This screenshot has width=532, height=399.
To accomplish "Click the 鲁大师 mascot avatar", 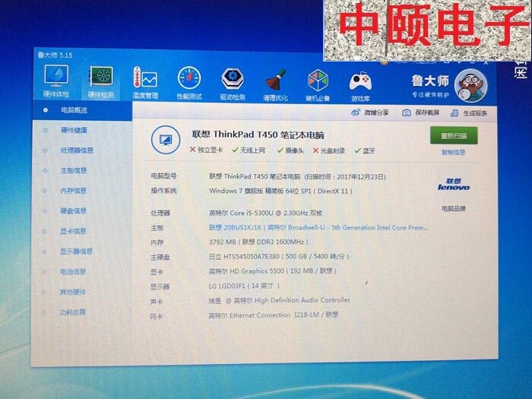I will (470, 81).
